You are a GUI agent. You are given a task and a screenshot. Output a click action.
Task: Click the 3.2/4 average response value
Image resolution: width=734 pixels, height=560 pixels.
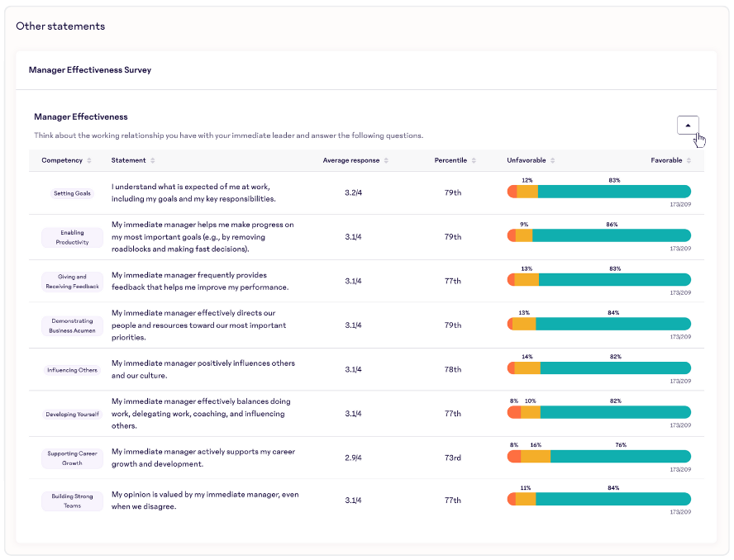click(354, 192)
